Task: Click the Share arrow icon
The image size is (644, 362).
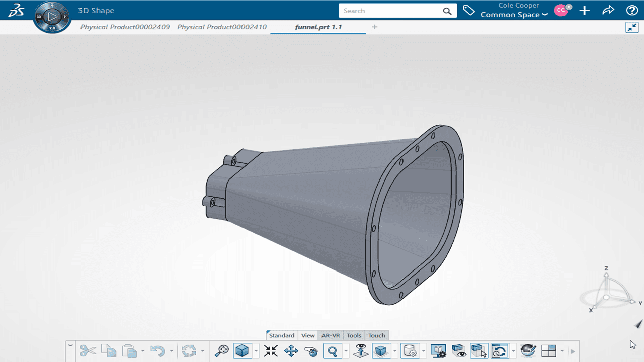Action: coord(608,11)
